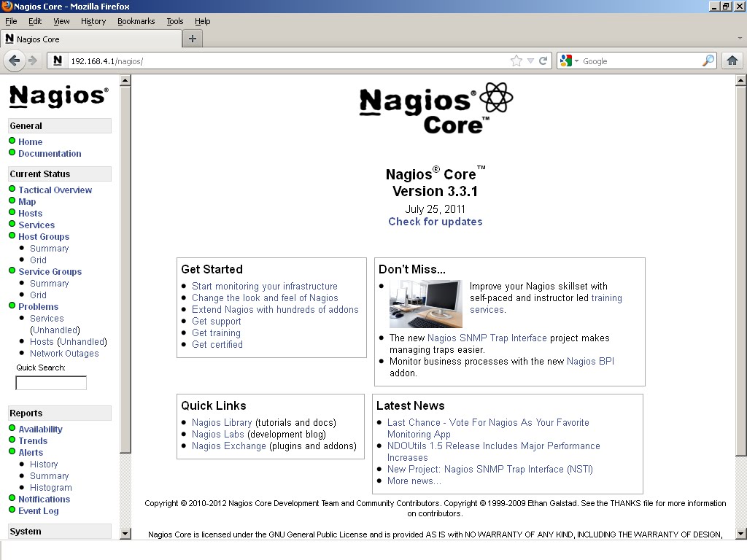Click the Get certified link
The width and height of the screenshot is (747, 560).
point(217,344)
